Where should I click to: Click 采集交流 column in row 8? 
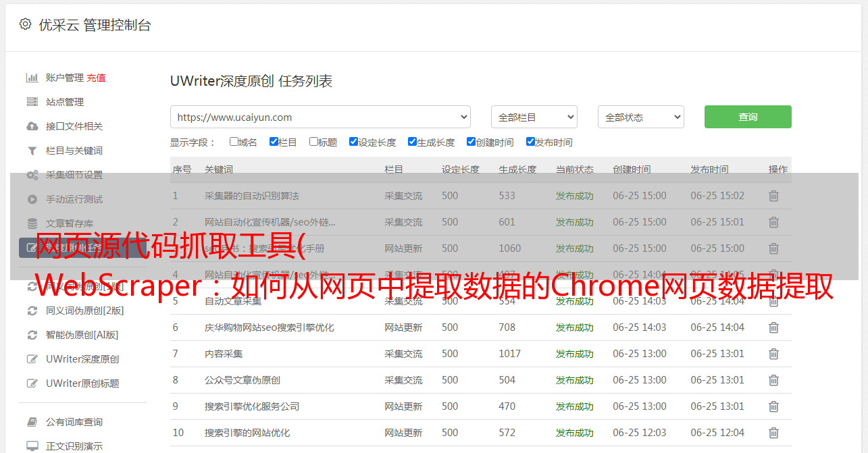404,380
